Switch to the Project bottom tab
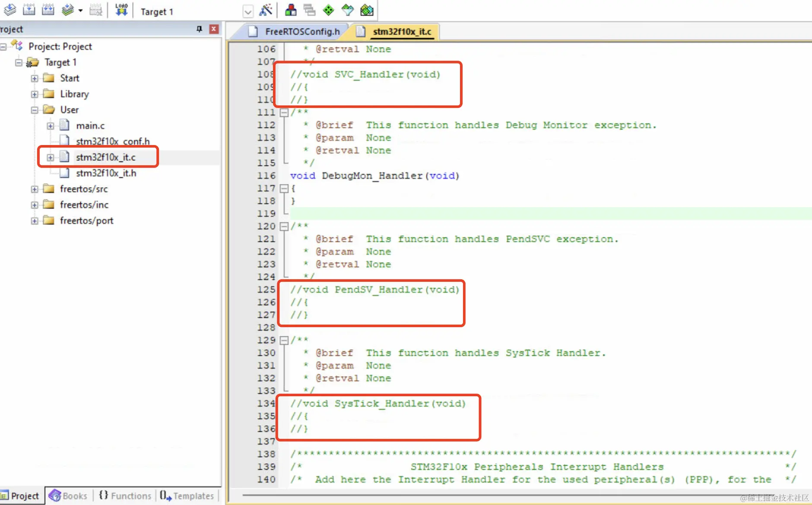The height and width of the screenshot is (505, 812). [x=21, y=496]
